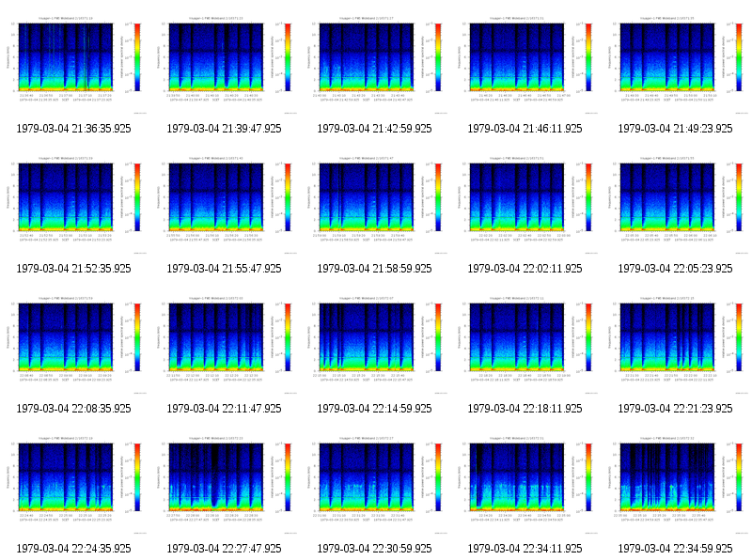
Task: Click the caption 1979-03-04 22:27:47.925
Action: 224,549
